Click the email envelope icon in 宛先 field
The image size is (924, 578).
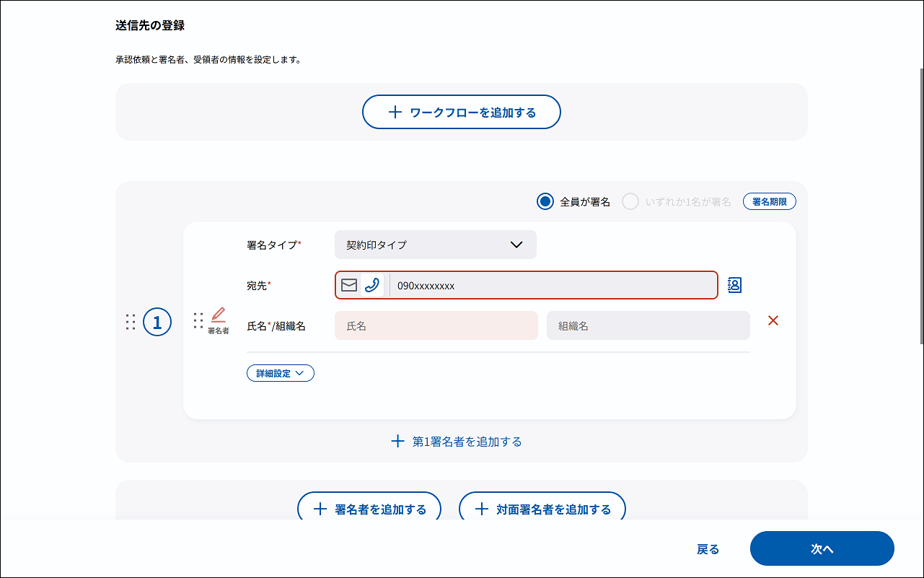point(349,285)
